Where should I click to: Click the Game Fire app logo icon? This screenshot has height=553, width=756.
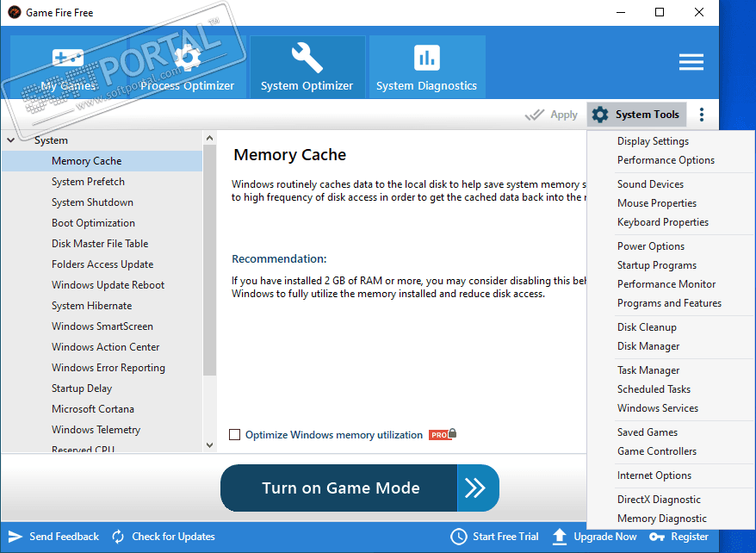tap(15, 13)
